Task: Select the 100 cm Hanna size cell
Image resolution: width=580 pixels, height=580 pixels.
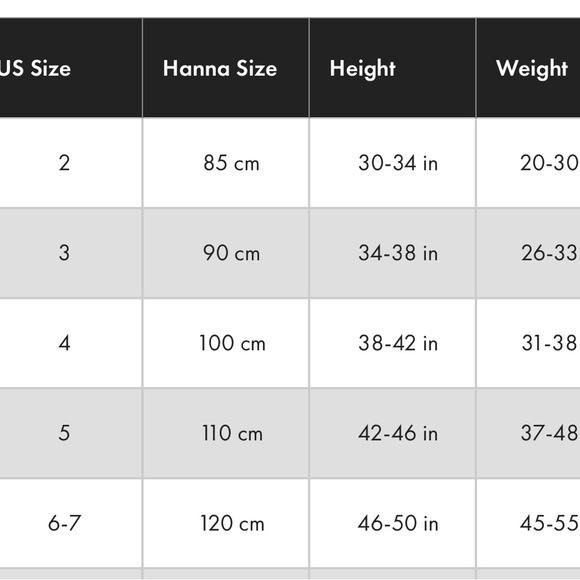Action: [x=226, y=343]
